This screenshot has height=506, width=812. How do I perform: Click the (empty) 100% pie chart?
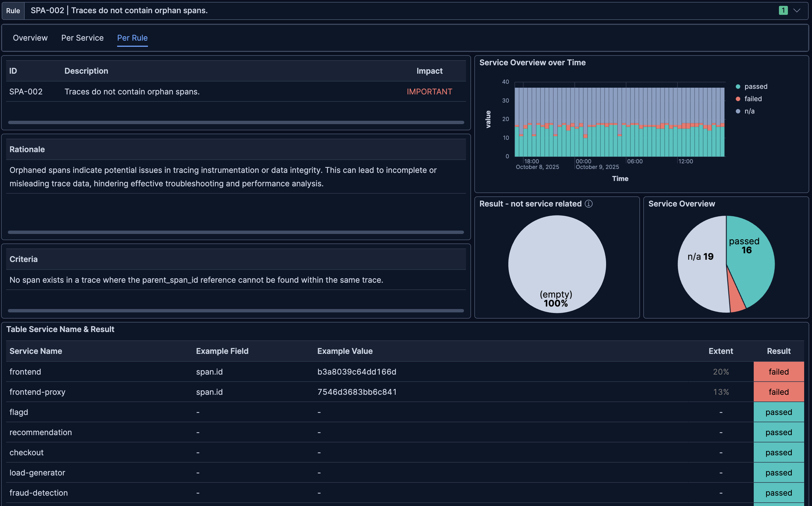(557, 264)
